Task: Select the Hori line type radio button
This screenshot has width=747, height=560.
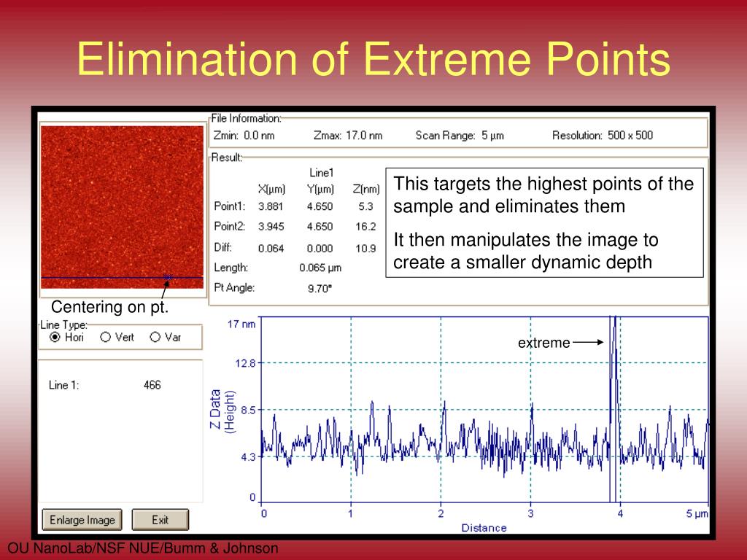Action: pos(55,337)
